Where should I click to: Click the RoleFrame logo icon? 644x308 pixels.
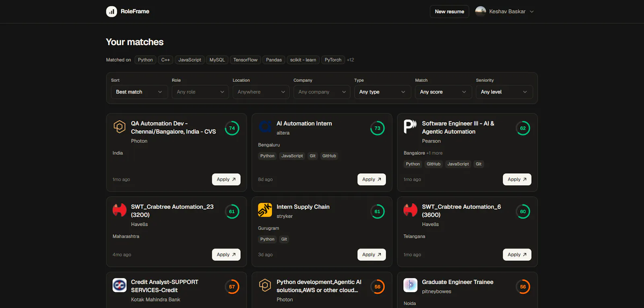111,12
